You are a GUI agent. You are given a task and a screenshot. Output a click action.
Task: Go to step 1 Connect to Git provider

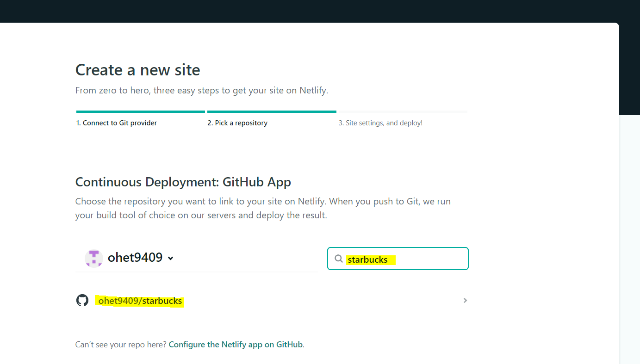117,123
